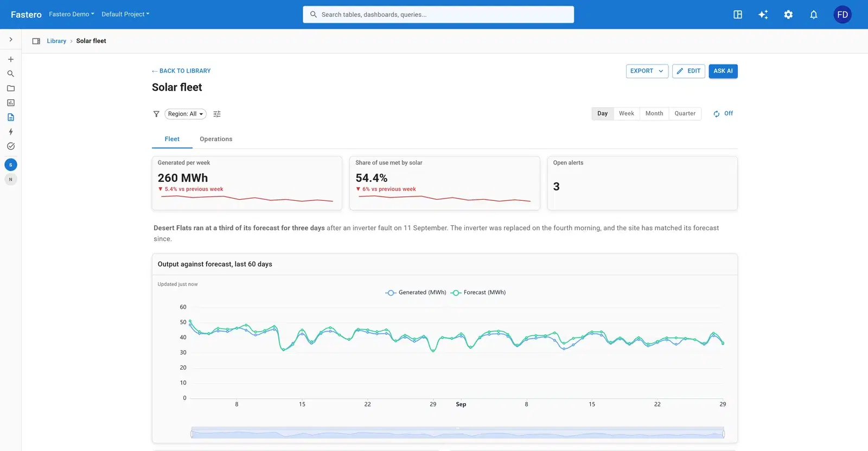
Task: Toggle the side panel icon beside Library
Action: click(36, 41)
